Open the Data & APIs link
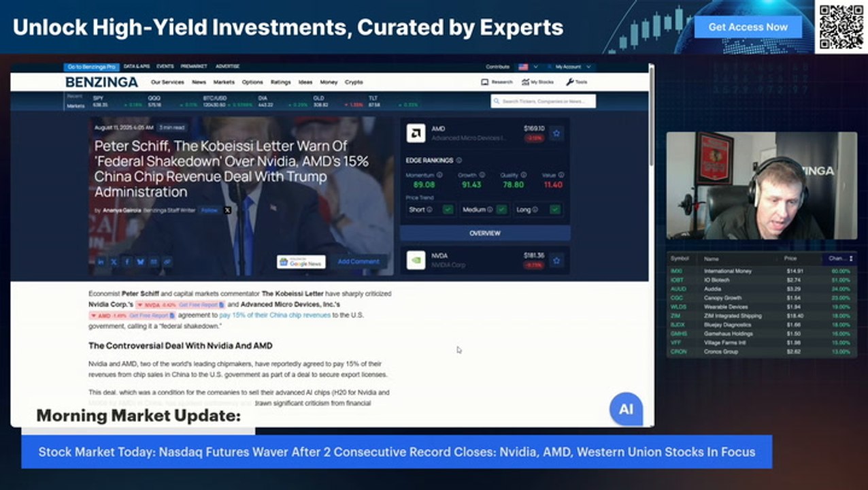This screenshot has width=868, height=490. (137, 67)
